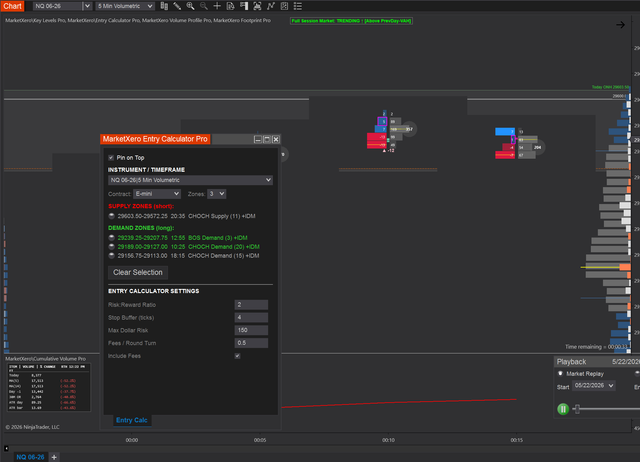The height and width of the screenshot is (462, 640).
Task: Open the NQ 06-26 instrument selector dropdown
Action: pos(87,6)
